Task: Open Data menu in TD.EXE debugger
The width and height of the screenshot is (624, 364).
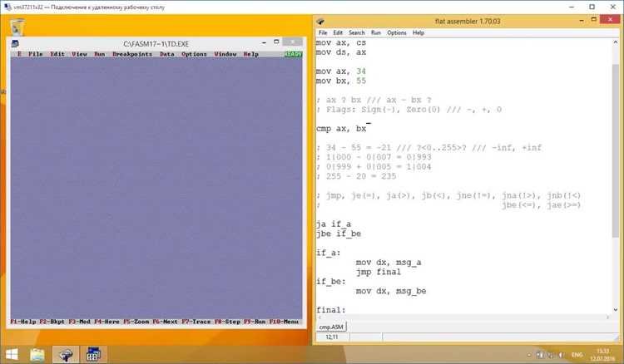Action: point(167,54)
